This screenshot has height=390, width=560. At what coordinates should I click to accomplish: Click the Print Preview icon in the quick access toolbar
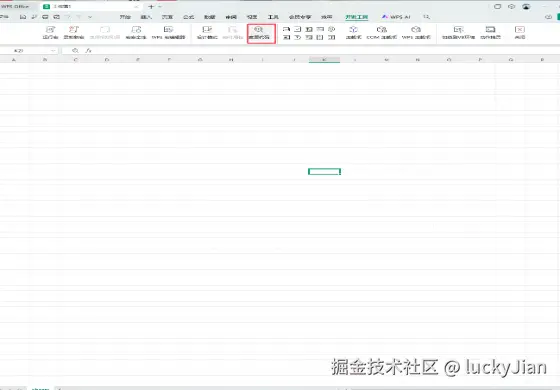[56, 17]
